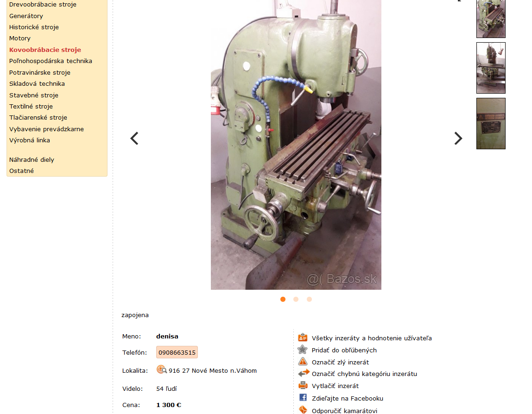The image size is (532, 414).
Task: Click the printer icon
Action: pos(303,386)
